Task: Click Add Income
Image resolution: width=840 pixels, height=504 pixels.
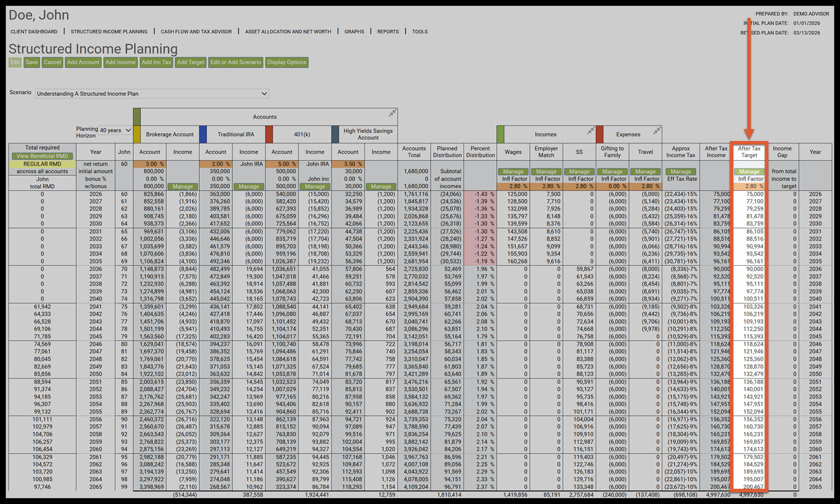Action: click(x=121, y=62)
